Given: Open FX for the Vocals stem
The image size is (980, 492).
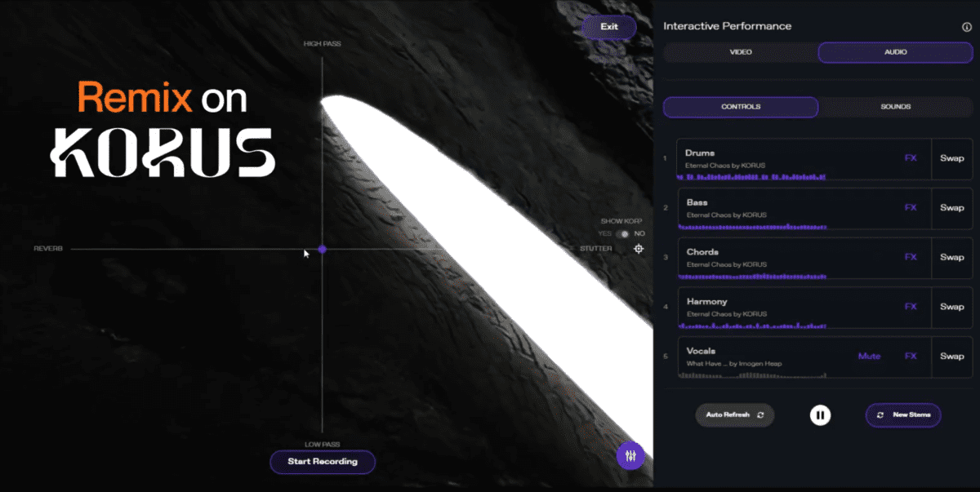Looking at the screenshot, I should tap(911, 357).
